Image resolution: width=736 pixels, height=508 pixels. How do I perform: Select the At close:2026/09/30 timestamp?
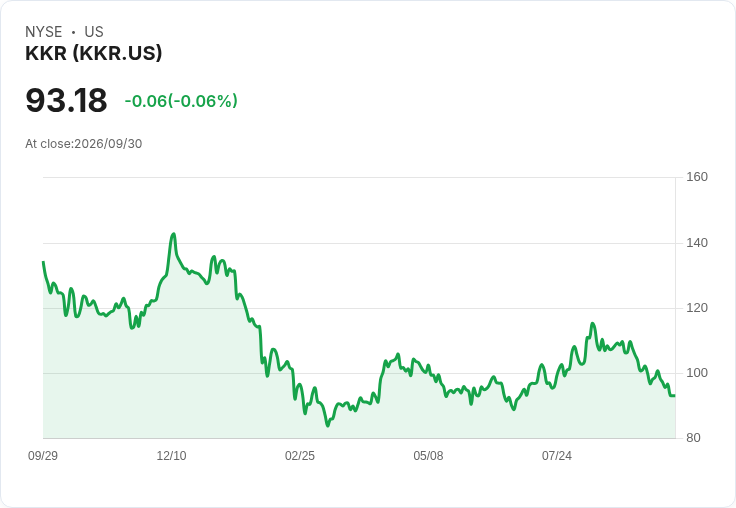coord(84,144)
